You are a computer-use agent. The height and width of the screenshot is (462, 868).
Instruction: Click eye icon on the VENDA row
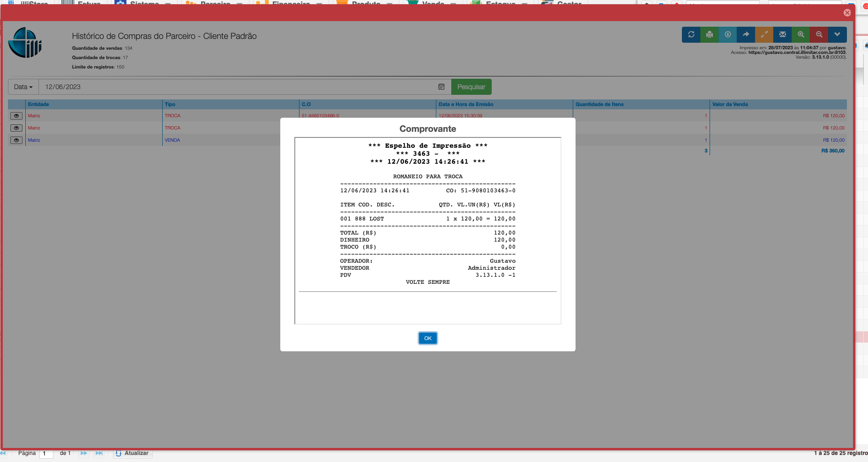click(16, 140)
